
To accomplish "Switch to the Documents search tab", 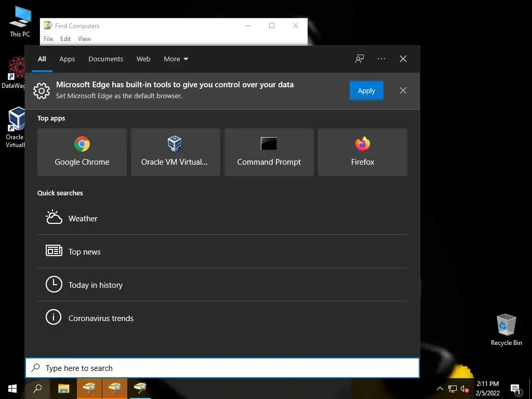I will pos(105,59).
